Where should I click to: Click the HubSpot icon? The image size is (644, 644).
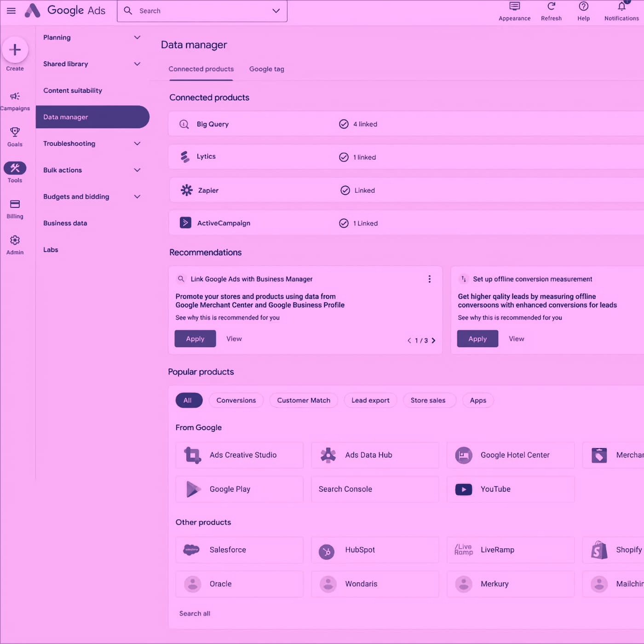(x=327, y=552)
